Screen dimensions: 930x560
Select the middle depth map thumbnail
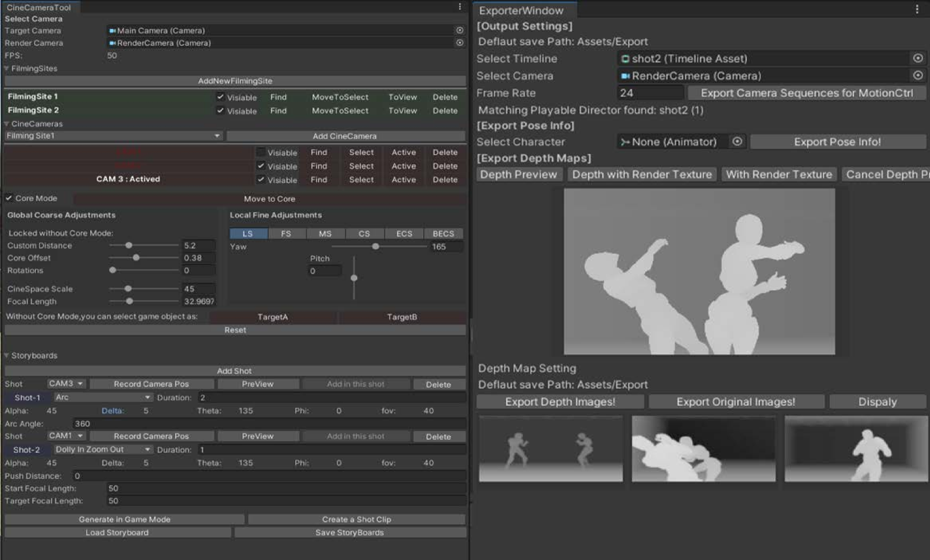pos(703,449)
